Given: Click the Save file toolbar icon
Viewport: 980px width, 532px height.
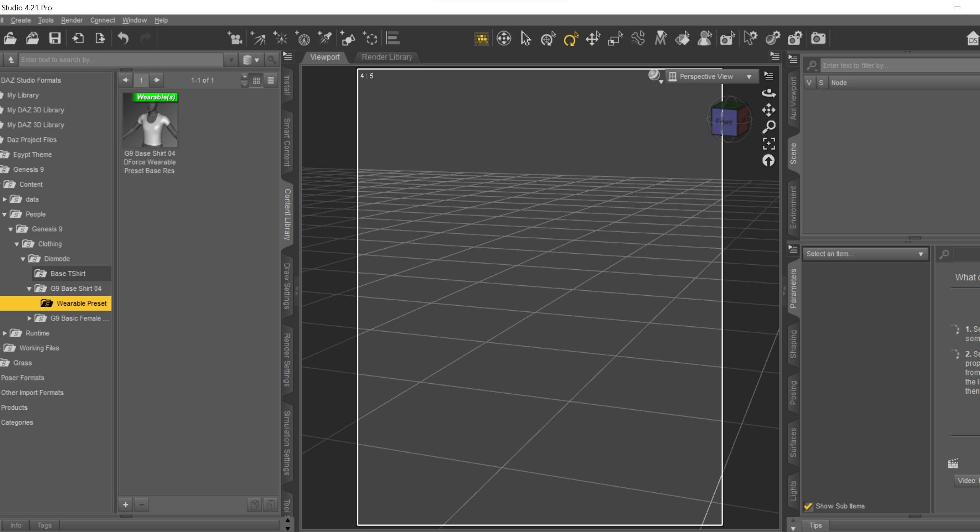Looking at the screenshot, I should 55,38.
